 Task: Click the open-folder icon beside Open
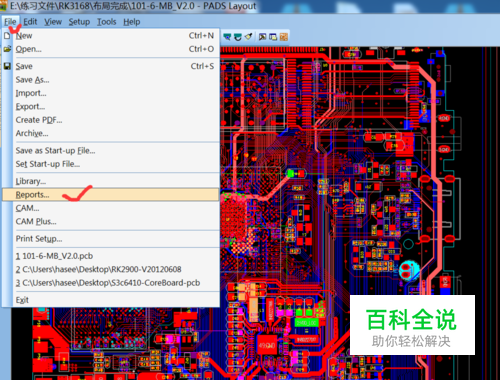tap(7, 49)
